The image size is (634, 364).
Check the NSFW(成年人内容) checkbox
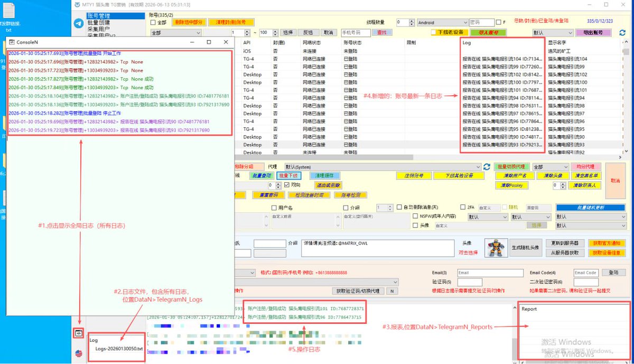pos(415,217)
